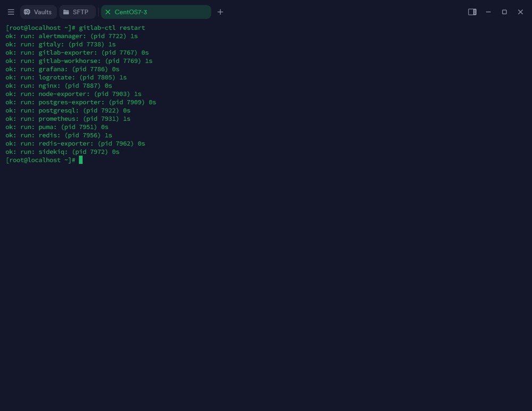532x411 pixels.
Task: Click the SFTP folder icon
Action: tap(66, 12)
